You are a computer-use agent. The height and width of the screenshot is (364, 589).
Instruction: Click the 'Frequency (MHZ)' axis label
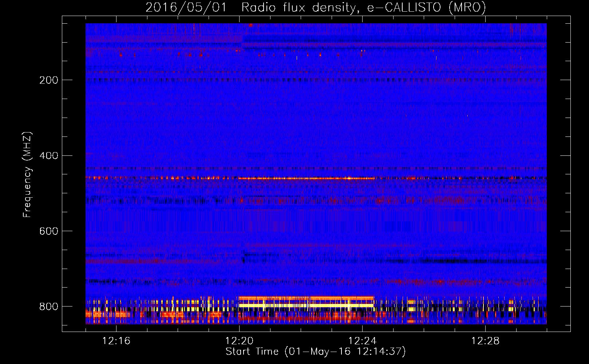(27, 175)
